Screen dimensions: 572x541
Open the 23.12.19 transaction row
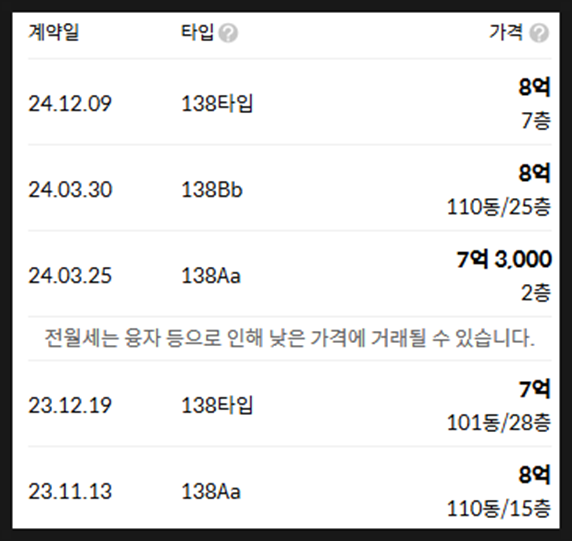pos(290,404)
